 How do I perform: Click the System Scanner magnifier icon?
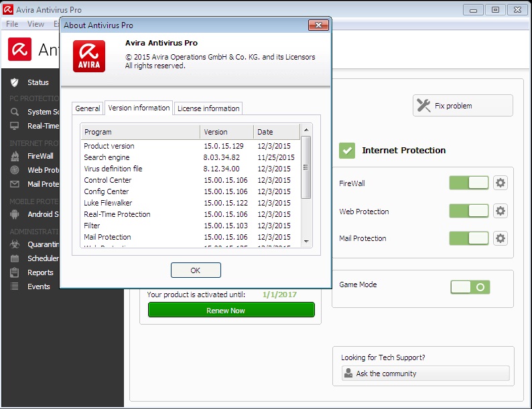click(x=14, y=112)
